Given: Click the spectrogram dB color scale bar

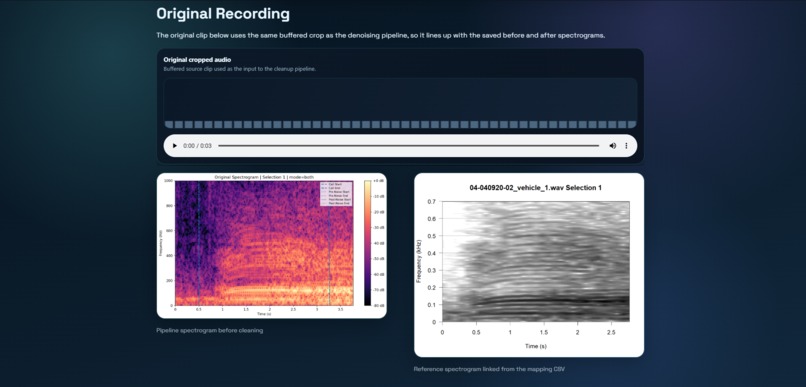Looking at the screenshot, I should pos(368,243).
